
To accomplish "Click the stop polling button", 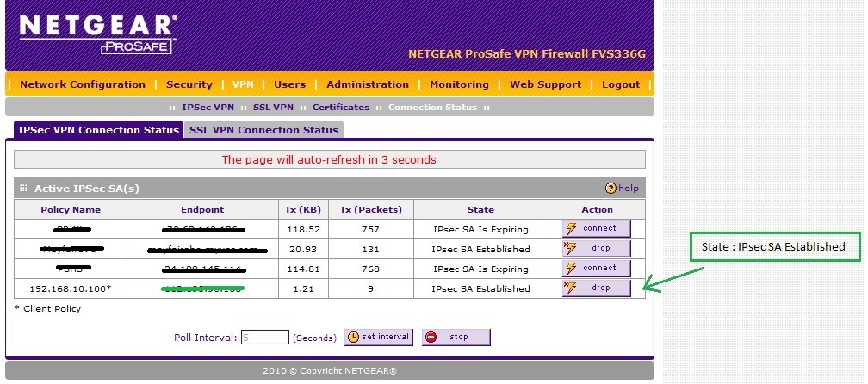I will (x=456, y=337).
